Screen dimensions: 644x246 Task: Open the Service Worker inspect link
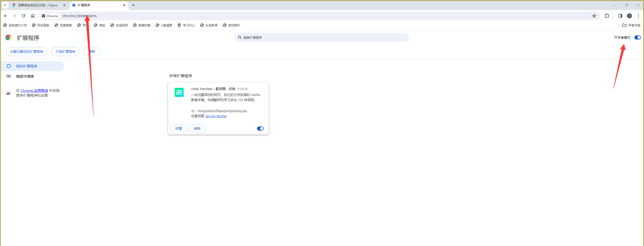pos(216,116)
